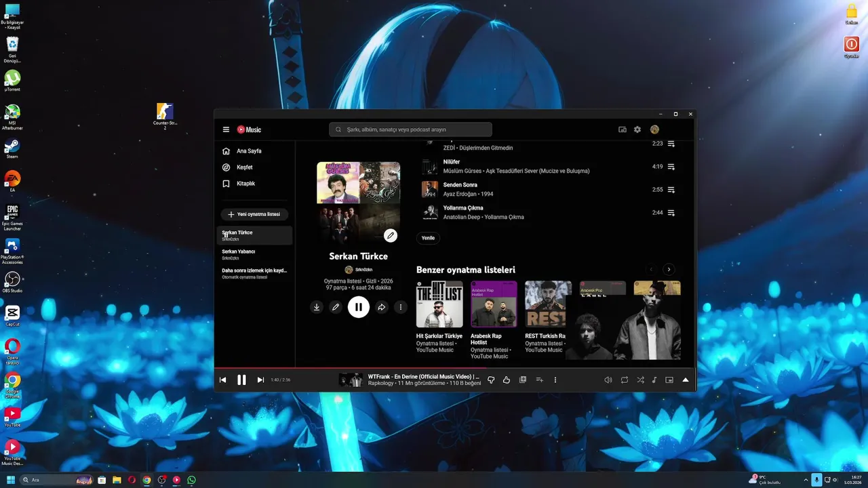The image size is (868, 488).
Task: Show hidden system tray icons chevron
Action: pyautogui.click(x=806, y=480)
